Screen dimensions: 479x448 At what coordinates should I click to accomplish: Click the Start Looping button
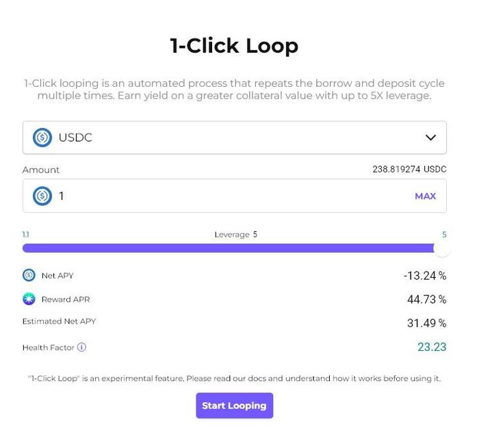coord(234,406)
